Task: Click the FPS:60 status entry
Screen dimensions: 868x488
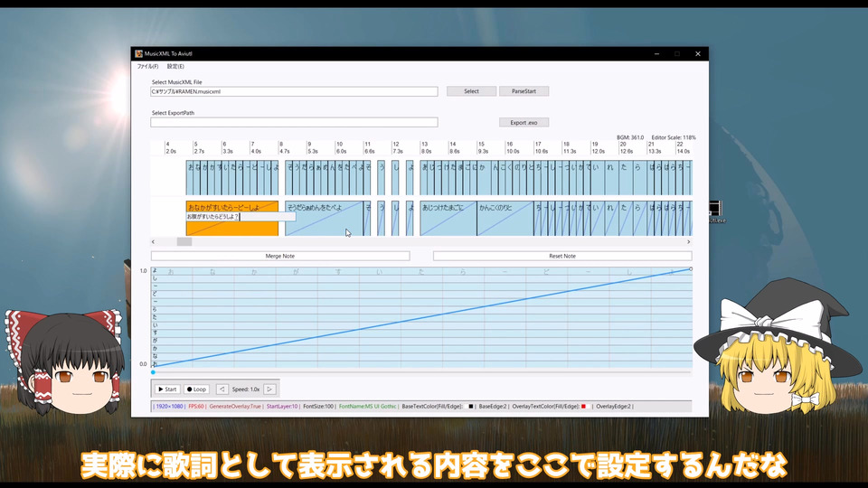Action: point(196,407)
